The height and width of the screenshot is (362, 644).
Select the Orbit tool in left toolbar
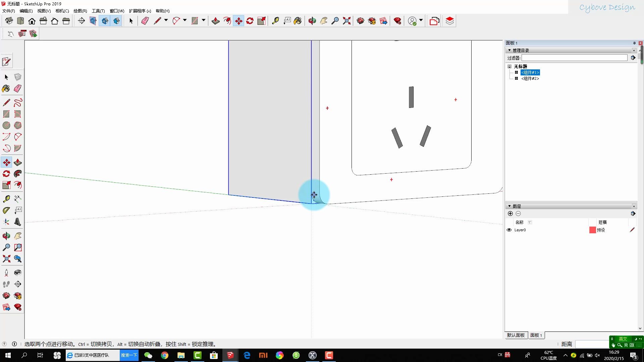pos(6,236)
